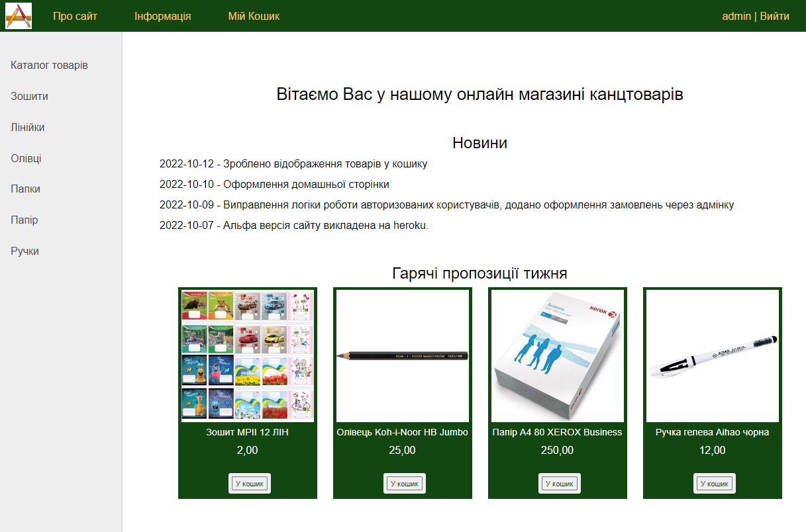Select the Папки category

pos(27,189)
